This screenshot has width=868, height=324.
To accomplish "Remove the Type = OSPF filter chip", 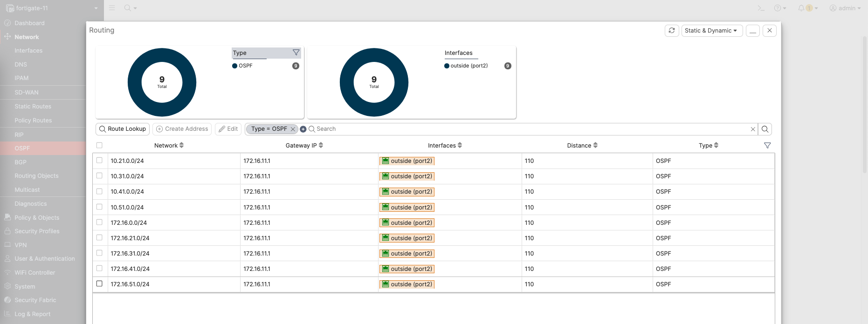I will click(x=293, y=129).
